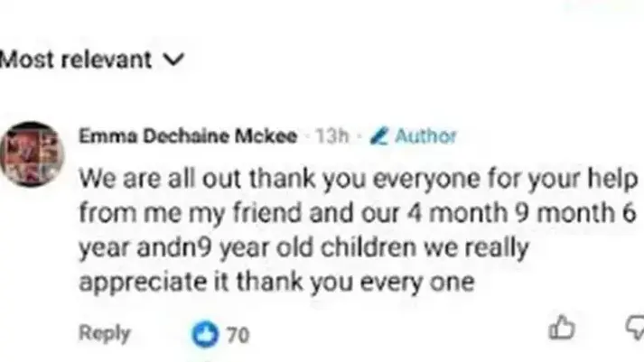The image size is (644, 362).
Task: Open the 13h comment timestamp
Action: click(331, 135)
